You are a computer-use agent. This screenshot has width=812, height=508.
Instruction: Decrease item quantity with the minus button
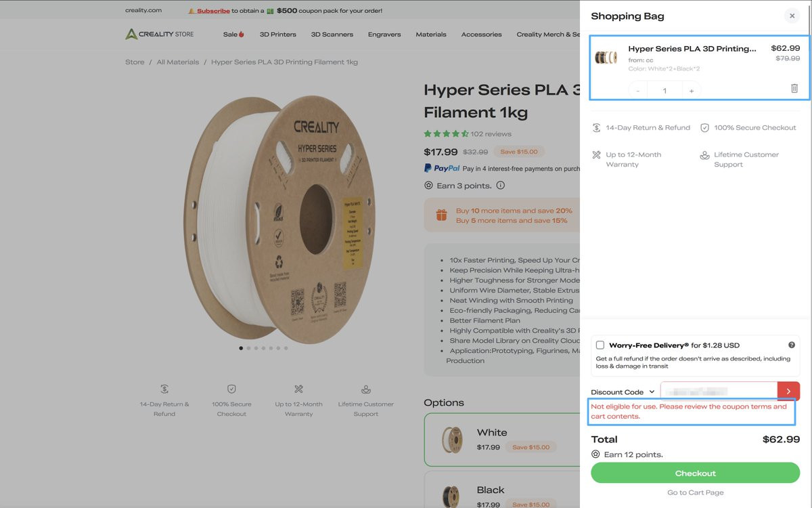coord(638,91)
